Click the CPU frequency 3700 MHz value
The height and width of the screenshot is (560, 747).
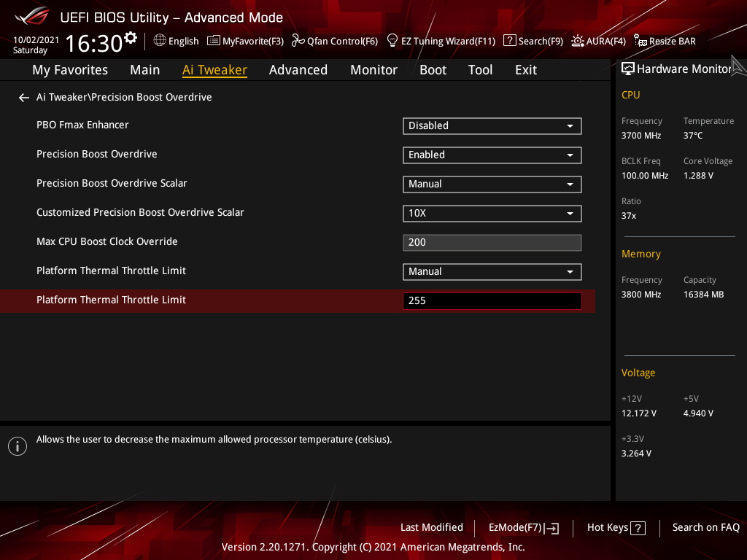(x=640, y=136)
